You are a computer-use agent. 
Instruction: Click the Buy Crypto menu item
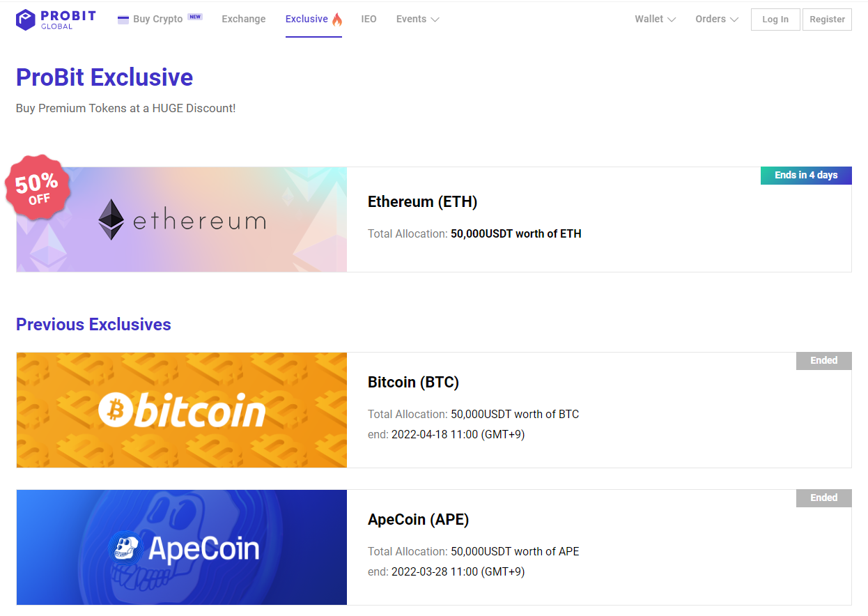(159, 19)
